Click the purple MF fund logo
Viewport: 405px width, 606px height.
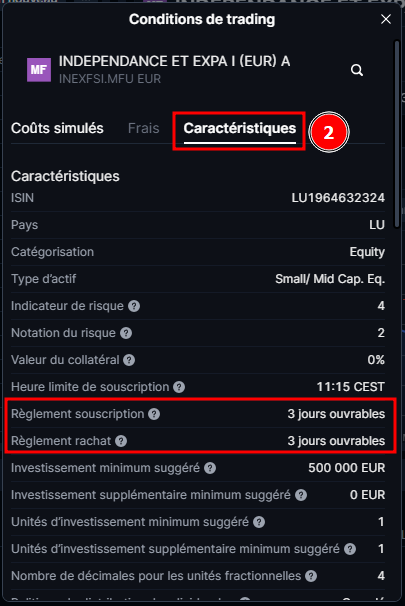pyautogui.click(x=39, y=70)
